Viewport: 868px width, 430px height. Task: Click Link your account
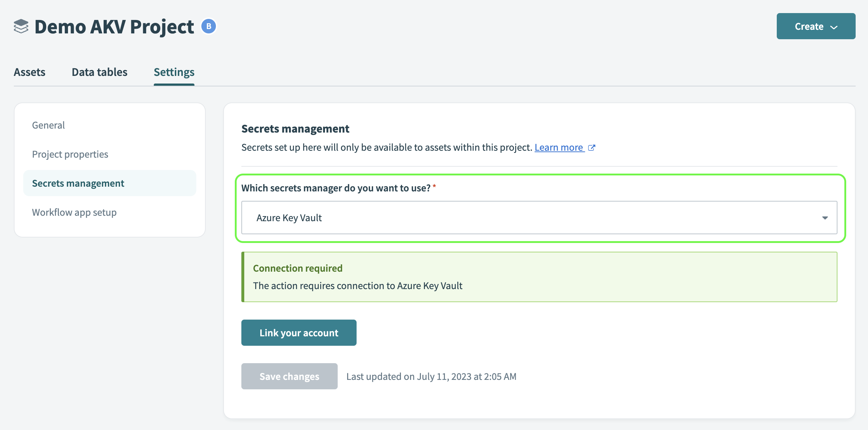[x=298, y=332]
